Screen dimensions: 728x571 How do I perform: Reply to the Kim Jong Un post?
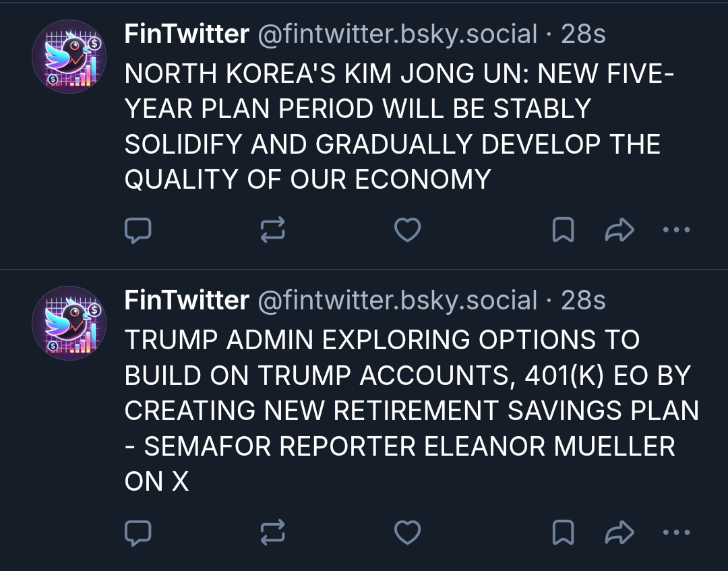click(x=138, y=231)
